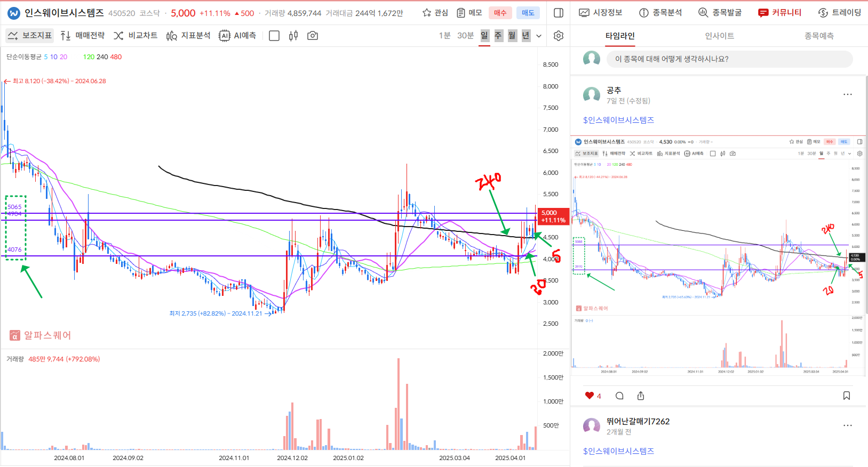Switch to the 인사이트 tab
The height and width of the screenshot is (467, 868).
(x=720, y=36)
